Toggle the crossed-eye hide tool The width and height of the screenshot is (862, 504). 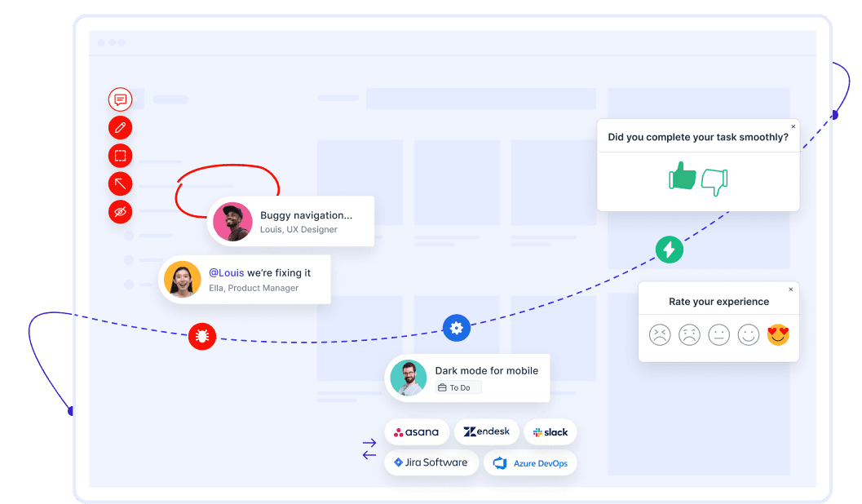(x=121, y=211)
